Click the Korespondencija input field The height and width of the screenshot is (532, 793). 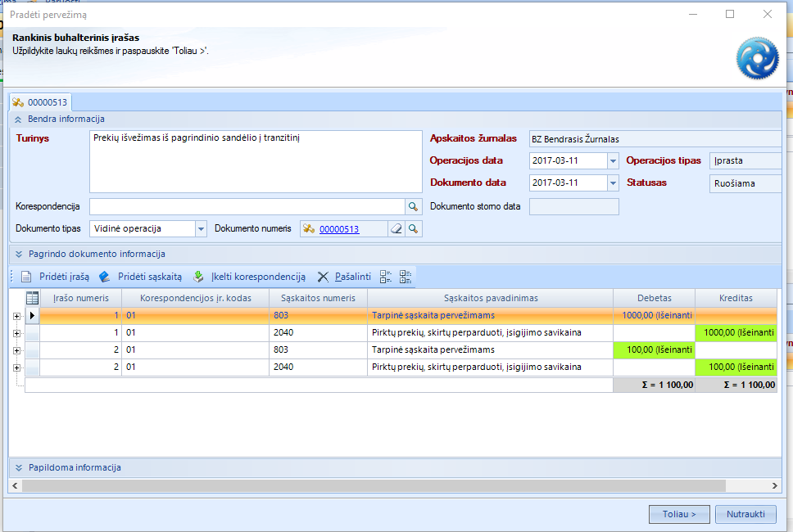coord(247,206)
